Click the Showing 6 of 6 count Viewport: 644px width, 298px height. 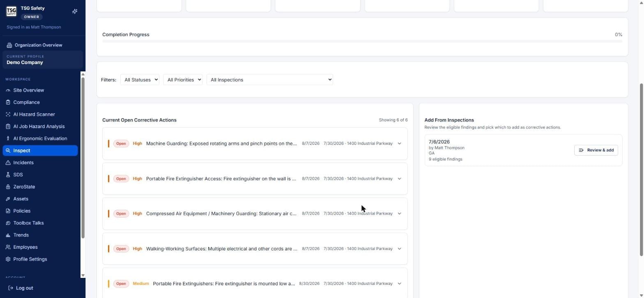(x=393, y=120)
